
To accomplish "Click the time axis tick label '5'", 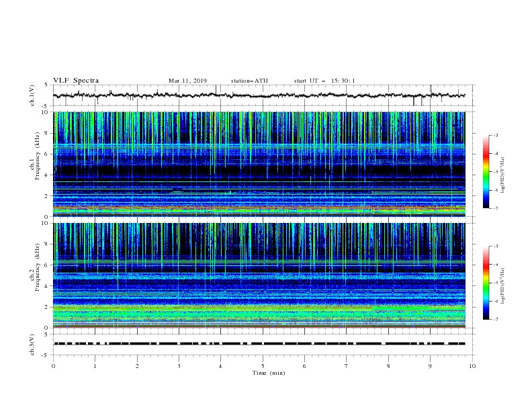I will click(263, 366).
